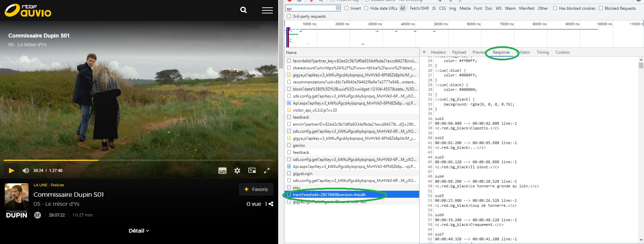Select the visitor_api_v3.3.0.js request
Screen dimensions: 644x244
(x=352, y=110)
